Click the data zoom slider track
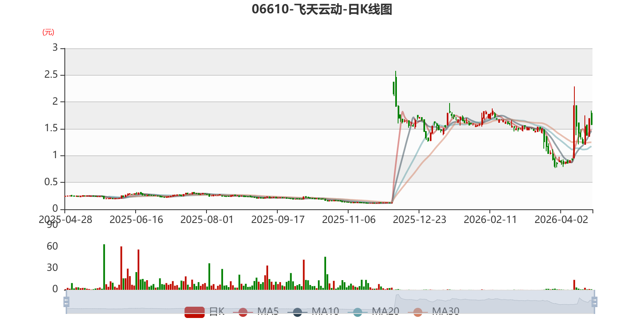644x322 pixels. tap(330, 301)
